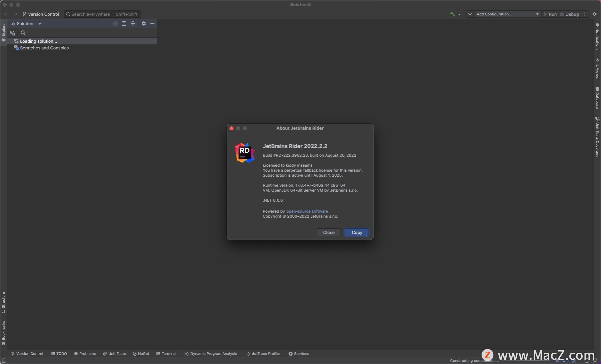The image size is (601, 364).
Task: Click the JetBrains Rider 2022.2.2 title text
Action: point(295,146)
